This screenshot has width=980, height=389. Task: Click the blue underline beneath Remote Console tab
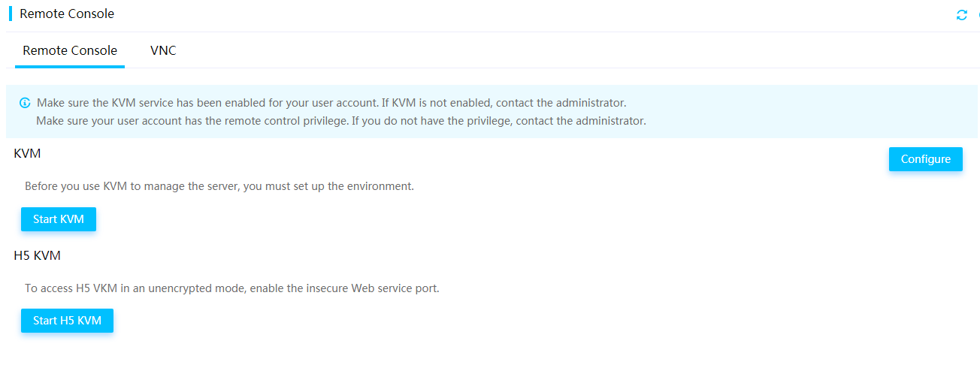pyautogui.click(x=70, y=67)
